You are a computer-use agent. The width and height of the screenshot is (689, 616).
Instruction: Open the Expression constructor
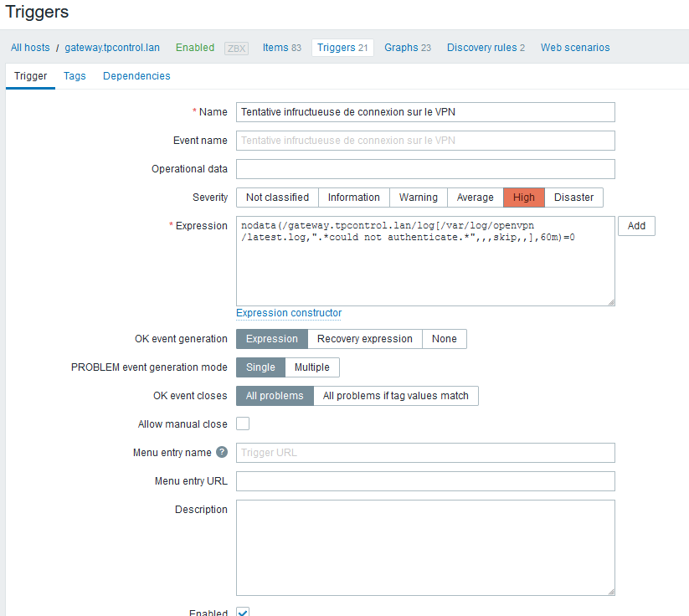pos(289,313)
